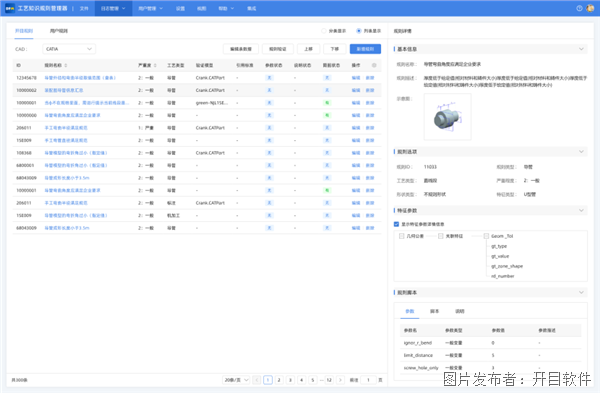Click ID cell 12345678

click(26, 78)
